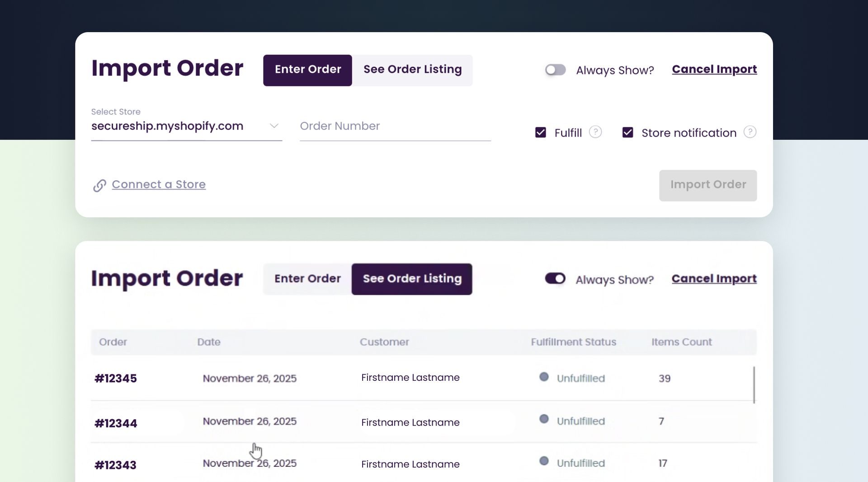Click the help icon next to Store notification

(750, 132)
